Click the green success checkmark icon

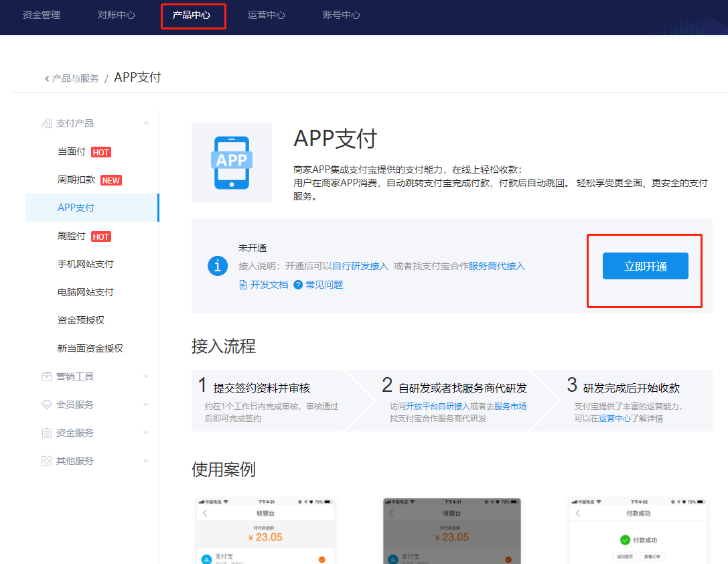tap(626, 540)
